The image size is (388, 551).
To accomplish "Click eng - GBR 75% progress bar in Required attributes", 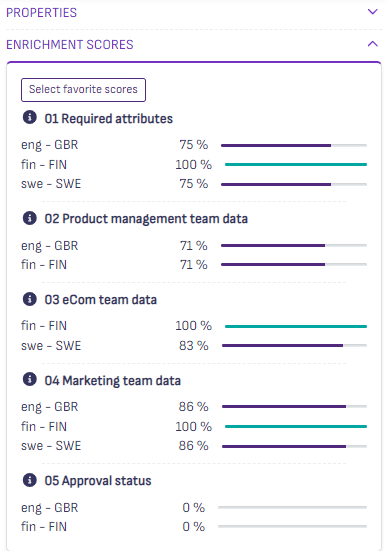I will tap(294, 145).
